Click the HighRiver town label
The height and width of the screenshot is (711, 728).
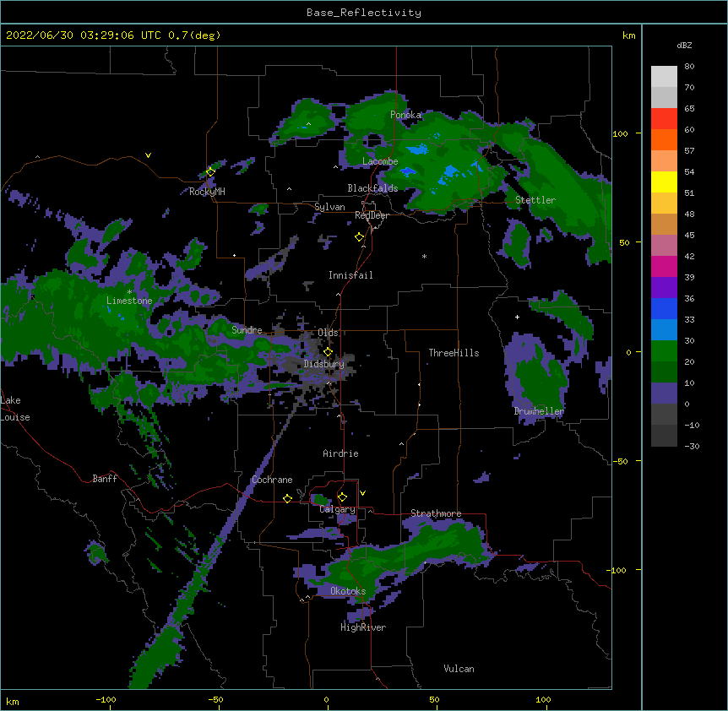click(x=363, y=627)
